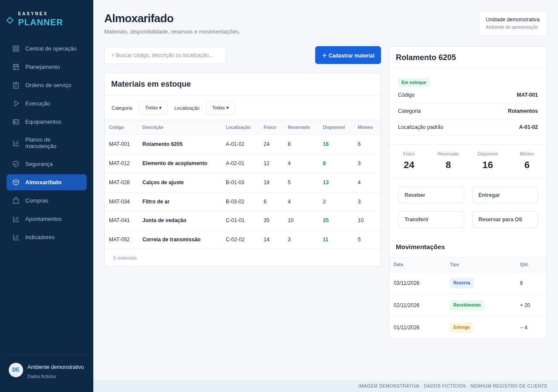Click the Compras shopping bag icon

click(x=16, y=200)
